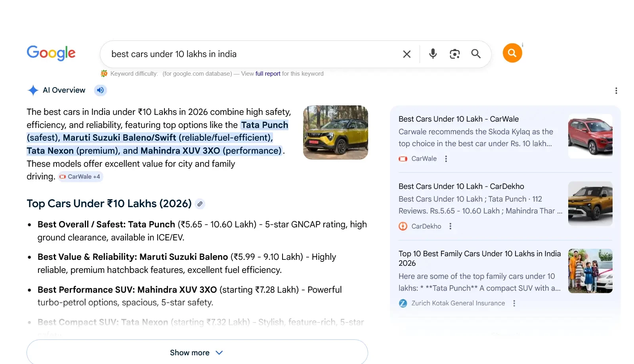Open Best Cars Under 10 Lakh CarWale
634x364 pixels.
coord(458,119)
